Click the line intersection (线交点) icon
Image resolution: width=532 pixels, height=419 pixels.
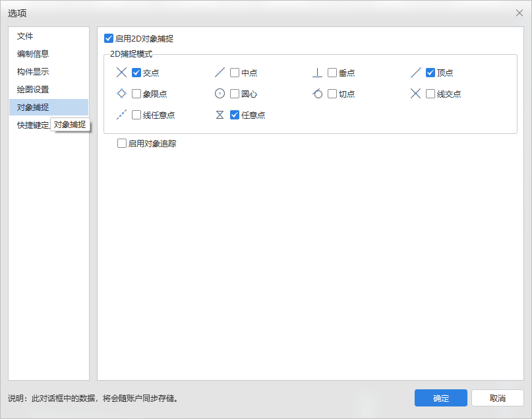point(415,94)
